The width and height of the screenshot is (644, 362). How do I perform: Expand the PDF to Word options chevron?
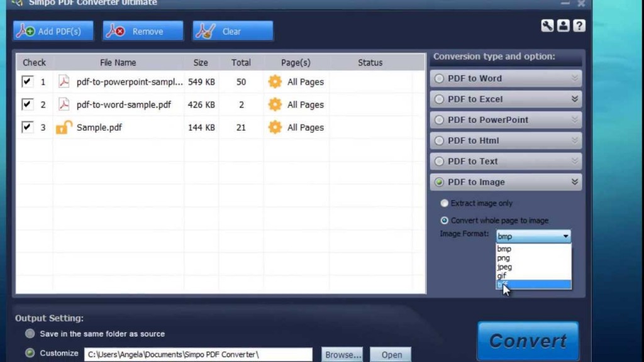pyautogui.click(x=575, y=78)
